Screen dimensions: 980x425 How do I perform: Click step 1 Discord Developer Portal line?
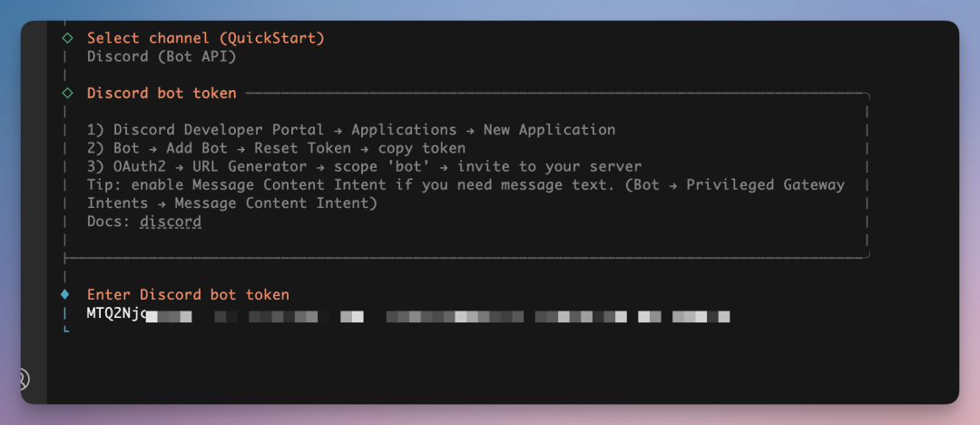[351, 130]
